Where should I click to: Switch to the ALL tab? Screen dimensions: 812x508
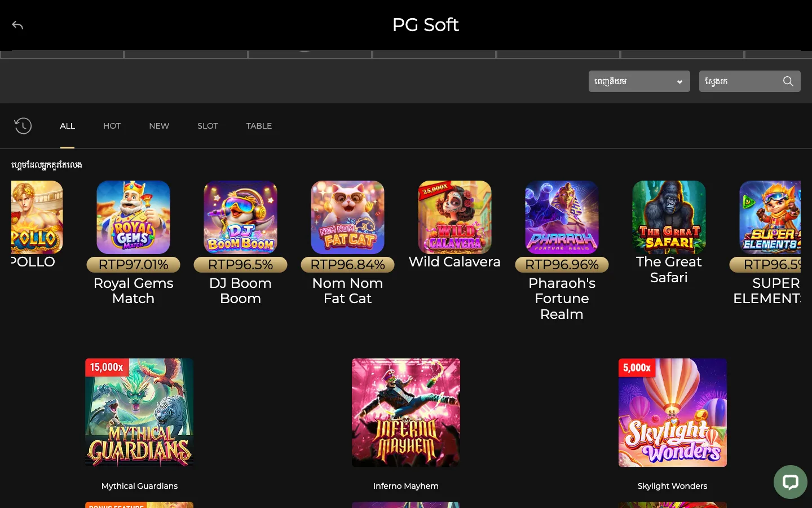coord(67,126)
